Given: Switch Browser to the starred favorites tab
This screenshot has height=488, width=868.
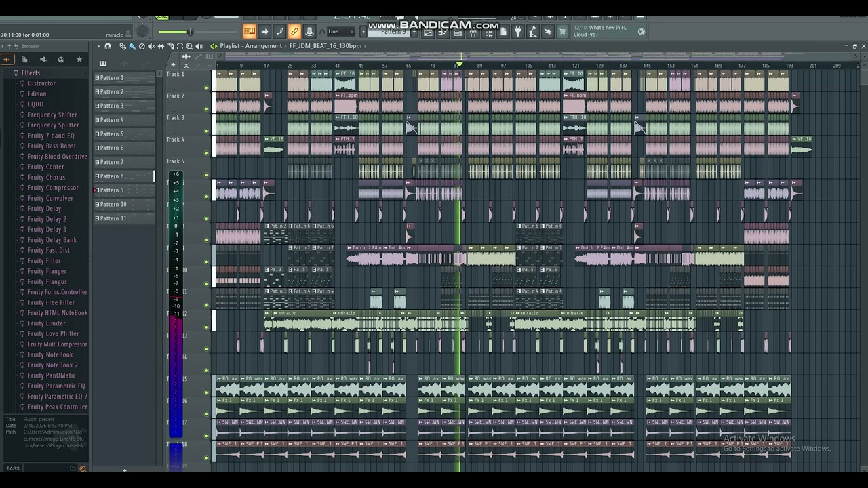Looking at the screenshot, I should click(79, 59).
